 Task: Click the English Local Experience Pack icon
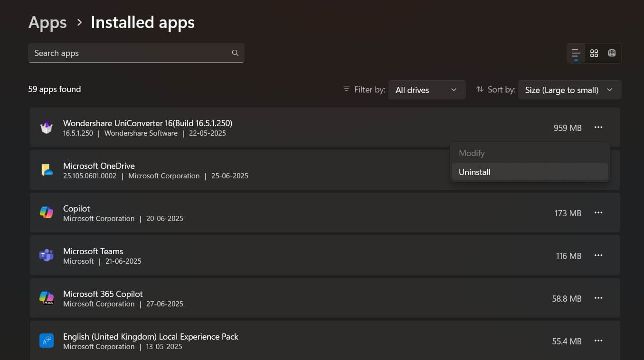click(x=46, y=340)
